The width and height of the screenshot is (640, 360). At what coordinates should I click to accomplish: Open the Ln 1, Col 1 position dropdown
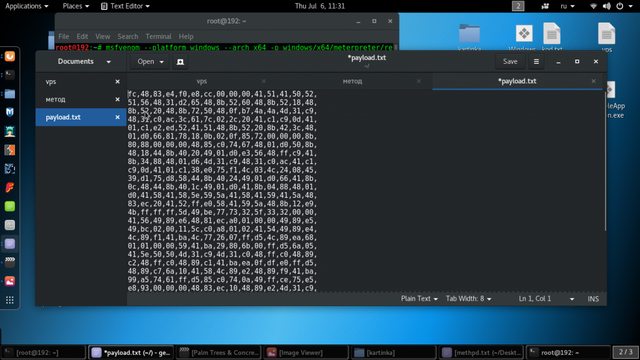point(546,299)
